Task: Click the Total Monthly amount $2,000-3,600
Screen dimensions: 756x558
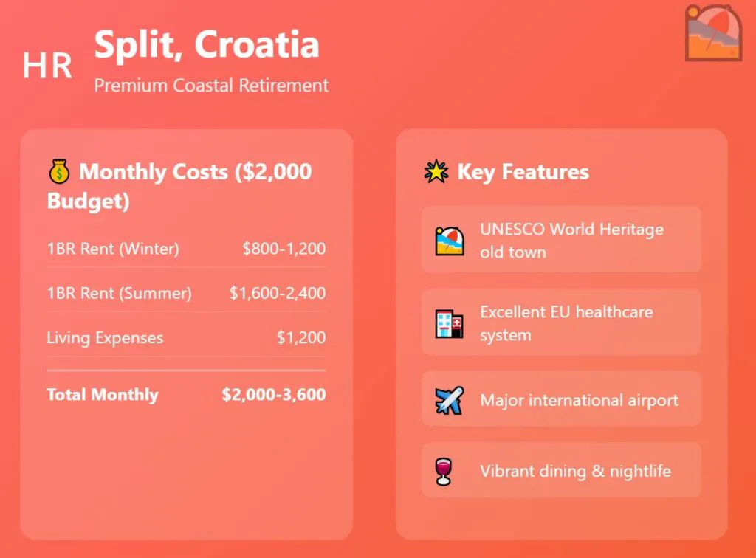Action: (x=273, y=394)
